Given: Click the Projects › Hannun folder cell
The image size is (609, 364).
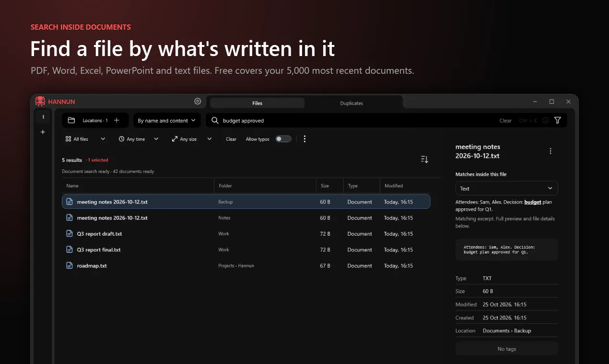Looking at the screenshot, I should [236, 266].
